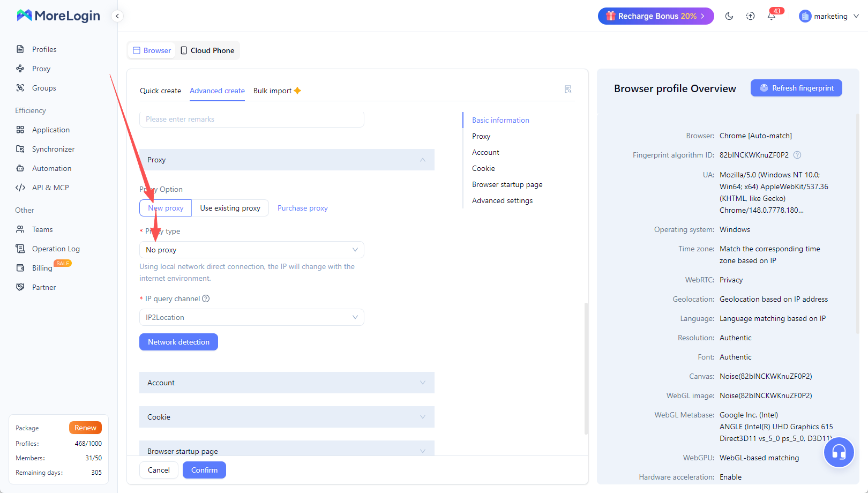Expand the Cookie section
The width and height of the screenshot is (868, 493).
287,417
